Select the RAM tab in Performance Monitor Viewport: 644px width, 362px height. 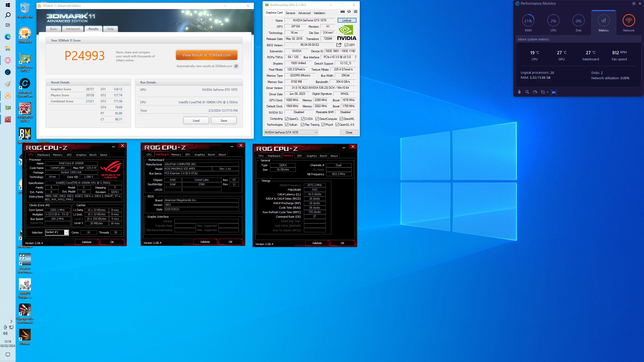click(x=528, y=23)
